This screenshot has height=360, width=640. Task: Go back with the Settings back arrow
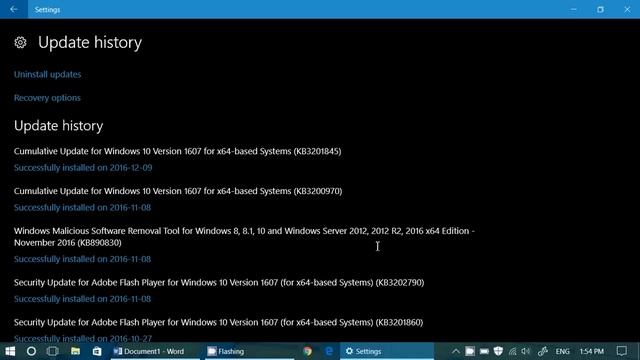point(14,9)
